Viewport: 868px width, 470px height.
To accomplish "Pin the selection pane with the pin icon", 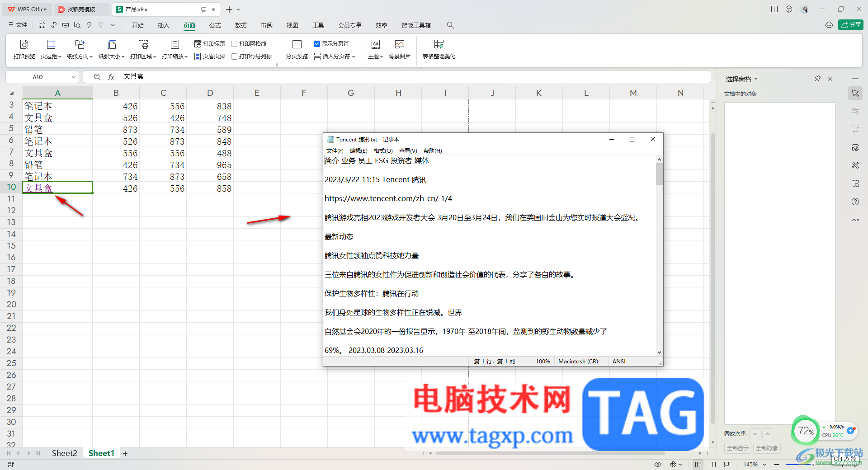I will pyautogui.click(x=817, y=79).
